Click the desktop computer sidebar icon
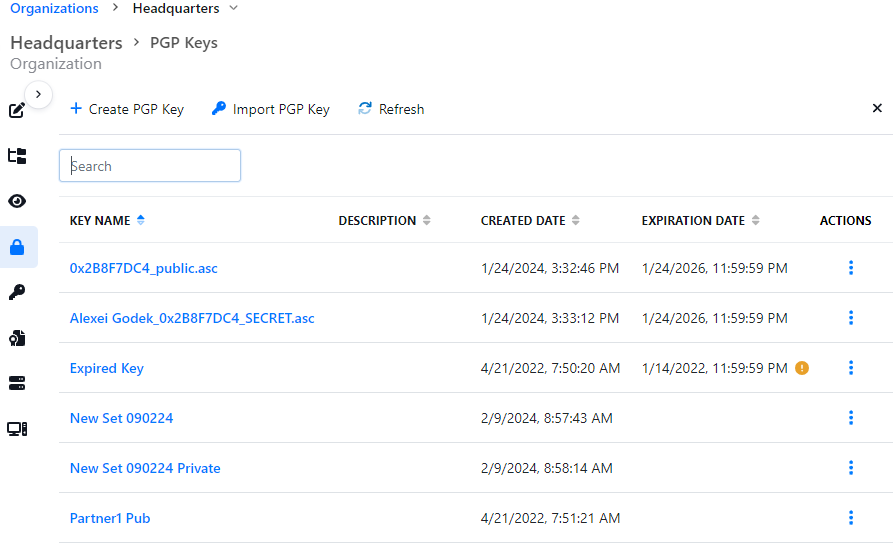 (x=17, y=429)
